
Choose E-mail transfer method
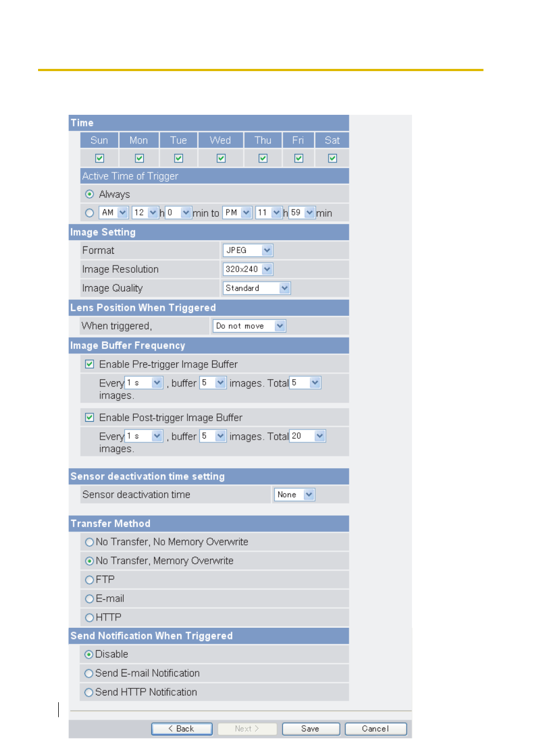(90, 599)
